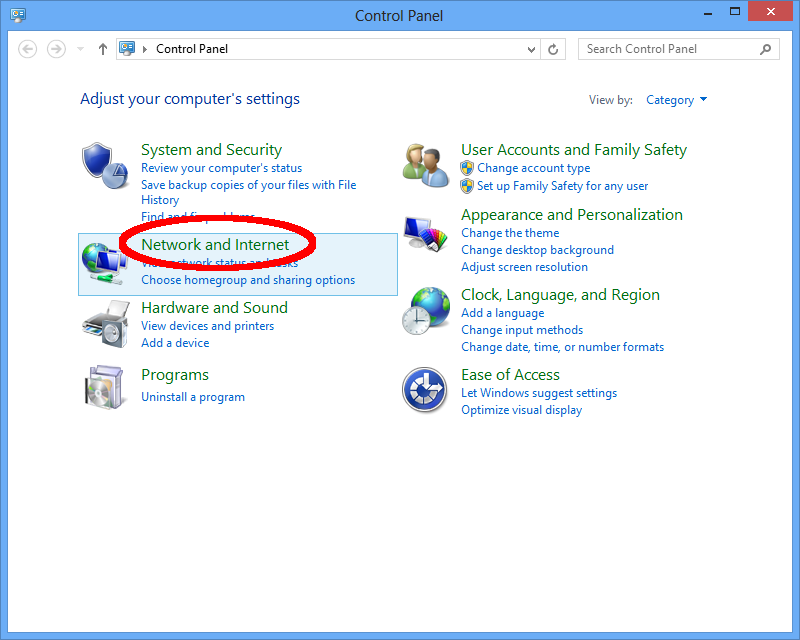Click the Forward navigation arrow
This screenshot has width=800, height=640.
(56, 49)
